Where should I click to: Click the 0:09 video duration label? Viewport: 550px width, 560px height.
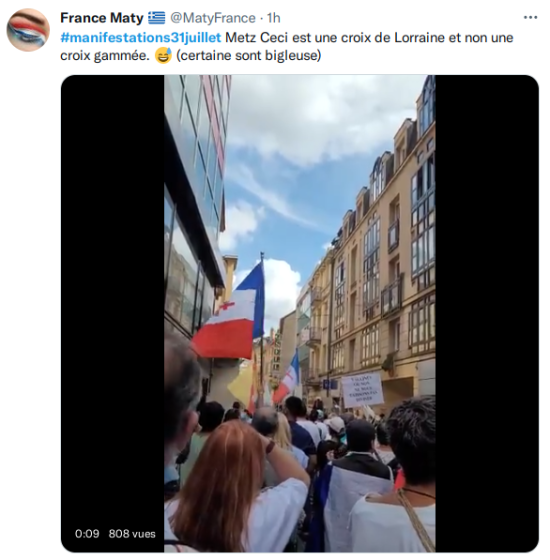(x=87, y=534)
